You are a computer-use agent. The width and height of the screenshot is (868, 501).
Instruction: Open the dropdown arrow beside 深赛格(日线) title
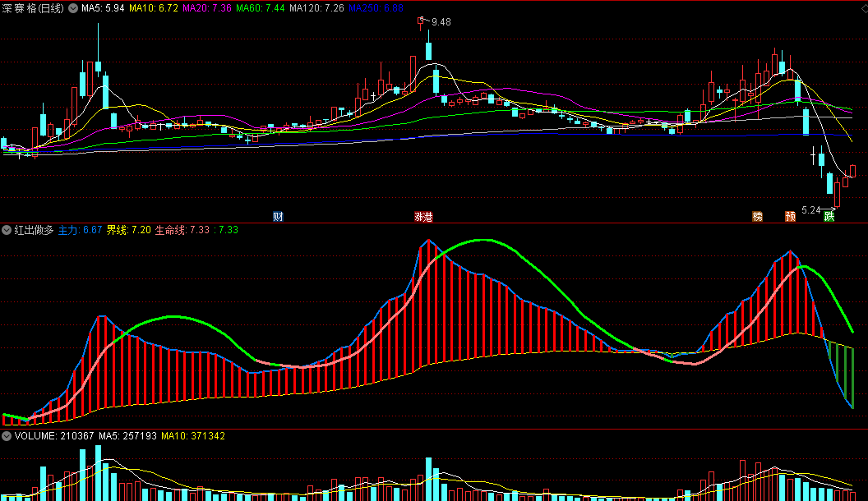click(x=73, y=8)
